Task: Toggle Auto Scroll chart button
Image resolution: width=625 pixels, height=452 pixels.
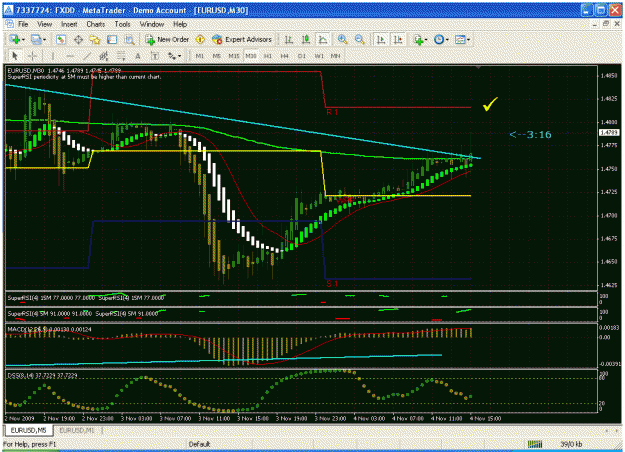Action: coord(381,39)
